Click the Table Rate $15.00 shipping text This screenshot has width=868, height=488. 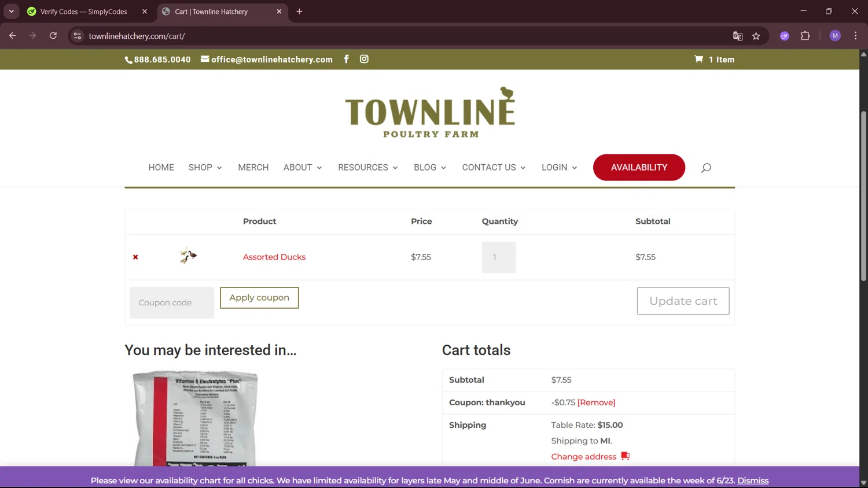[587, 425]
